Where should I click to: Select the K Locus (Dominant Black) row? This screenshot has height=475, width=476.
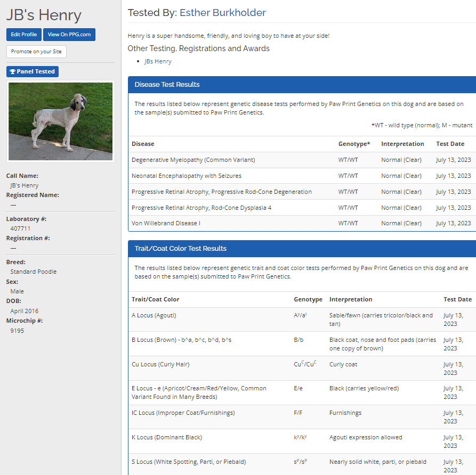tap(166, 437)
